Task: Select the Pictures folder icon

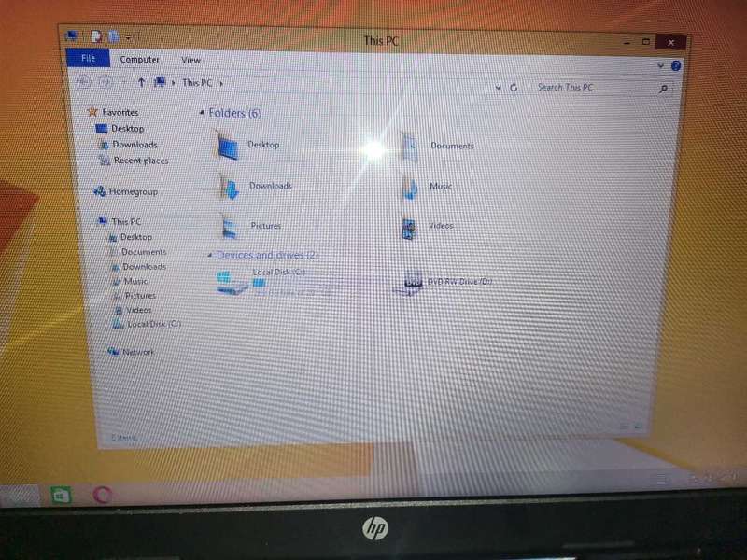Action: 230,226
